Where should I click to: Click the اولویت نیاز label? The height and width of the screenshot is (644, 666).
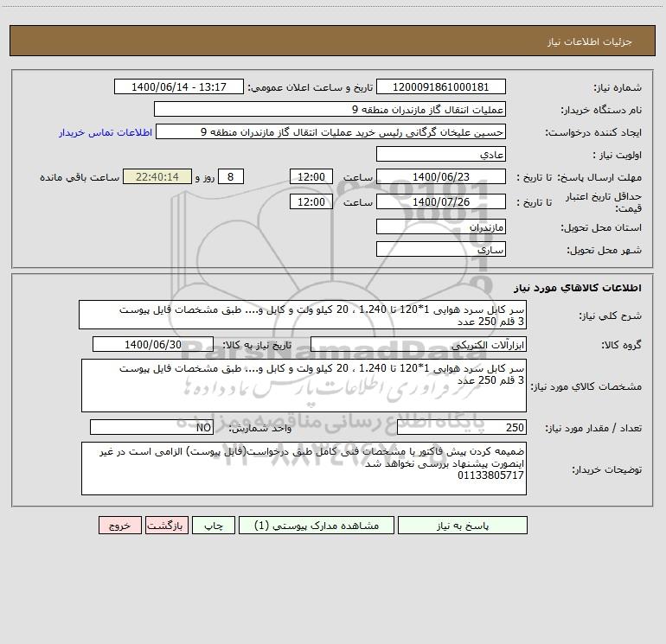pos(618,155)
